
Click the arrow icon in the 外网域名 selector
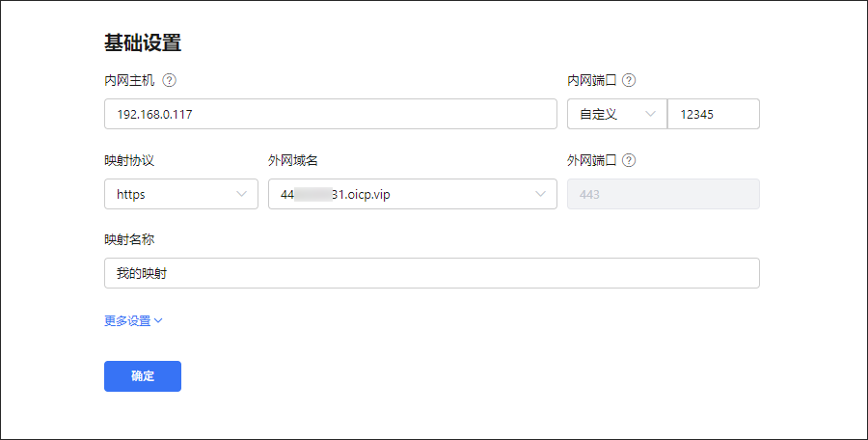[540, 194]
